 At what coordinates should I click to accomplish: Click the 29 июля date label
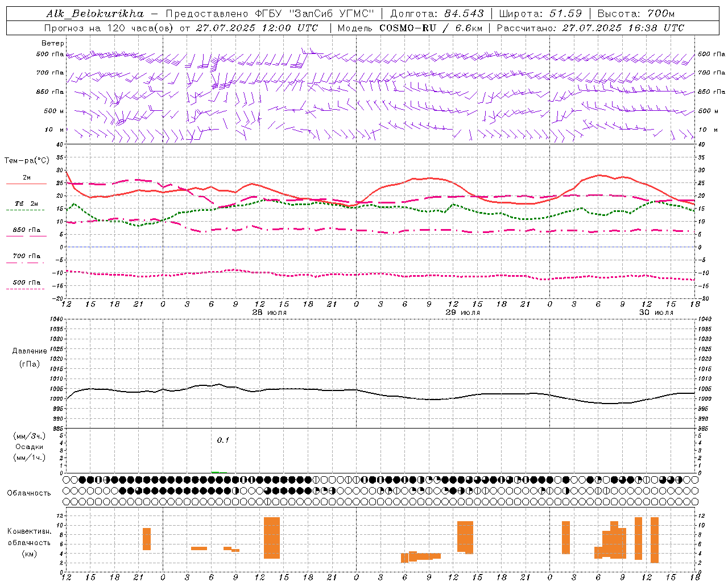tap(462, 313)
